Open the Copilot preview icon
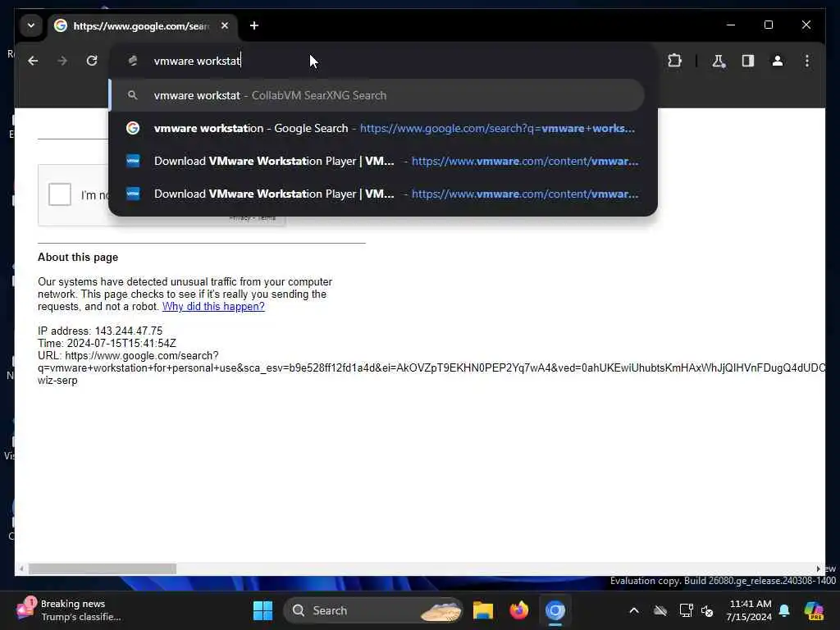Screen dimensions: 840x630 tap(814, 610)
